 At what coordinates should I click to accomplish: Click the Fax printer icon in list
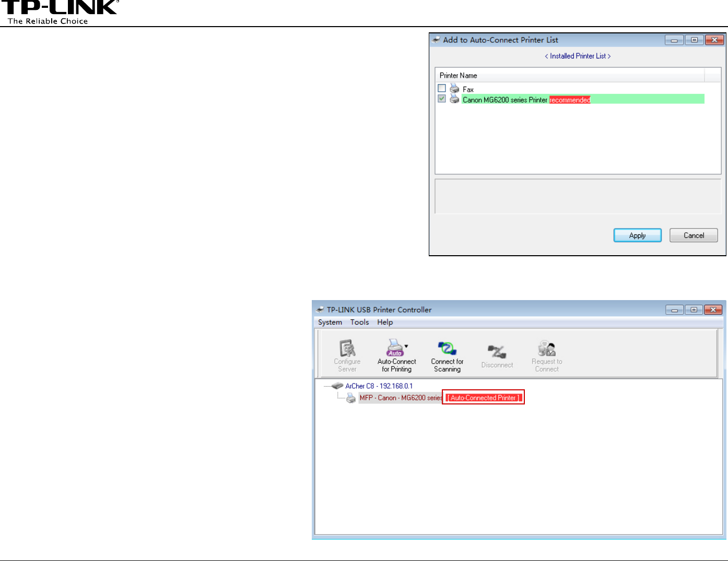[454, 89]
